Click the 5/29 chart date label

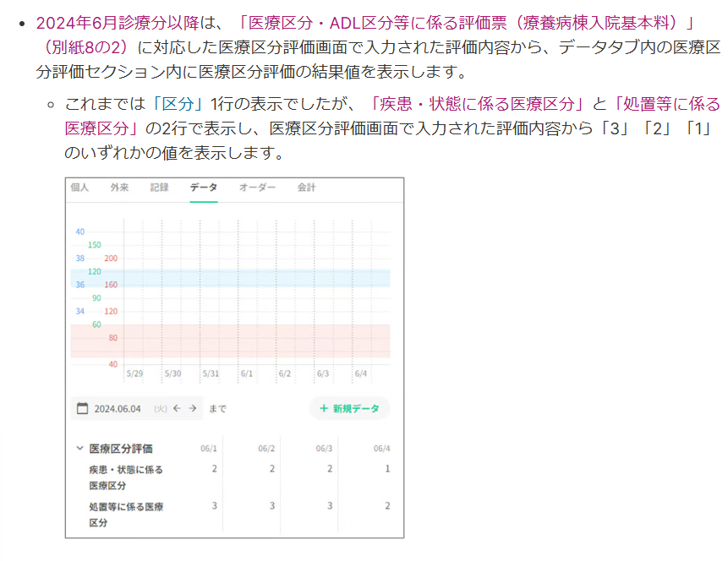(x=134, y=373)
